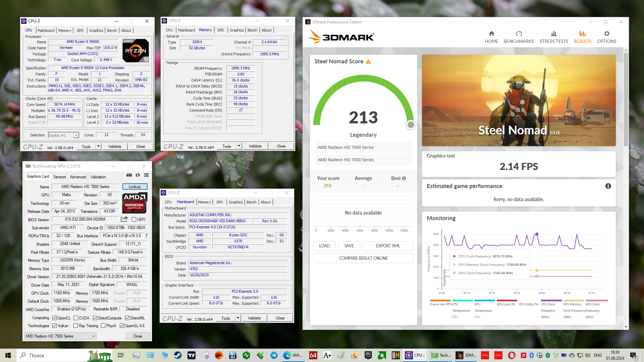Image resolution: width=644 pixels, height=362 pixels.
Task: Toggle the OpenGL 4.6 checkbox
Action: [122, 326]
